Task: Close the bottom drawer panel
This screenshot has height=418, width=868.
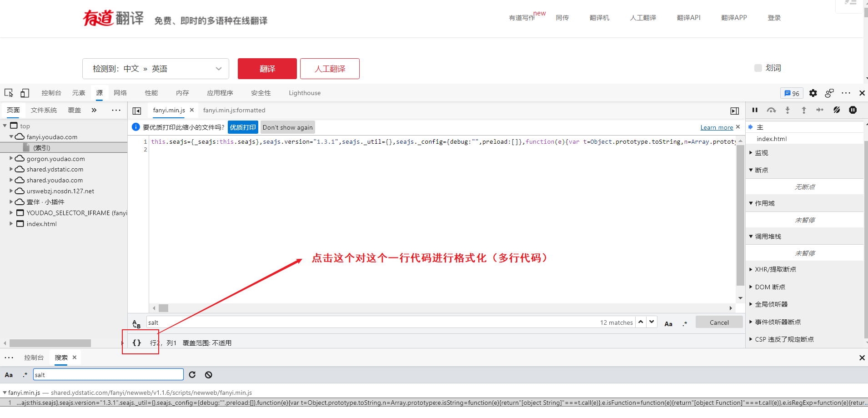Action: click(x=862, y=358)
